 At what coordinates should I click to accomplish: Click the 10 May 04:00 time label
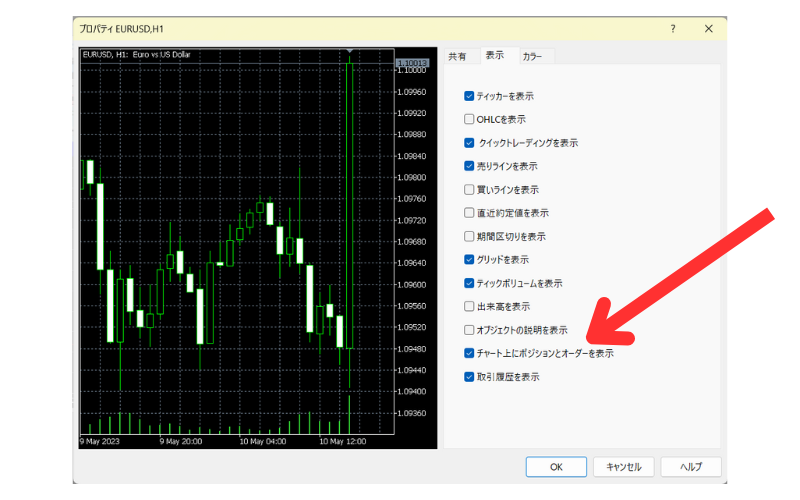(263, 441)
